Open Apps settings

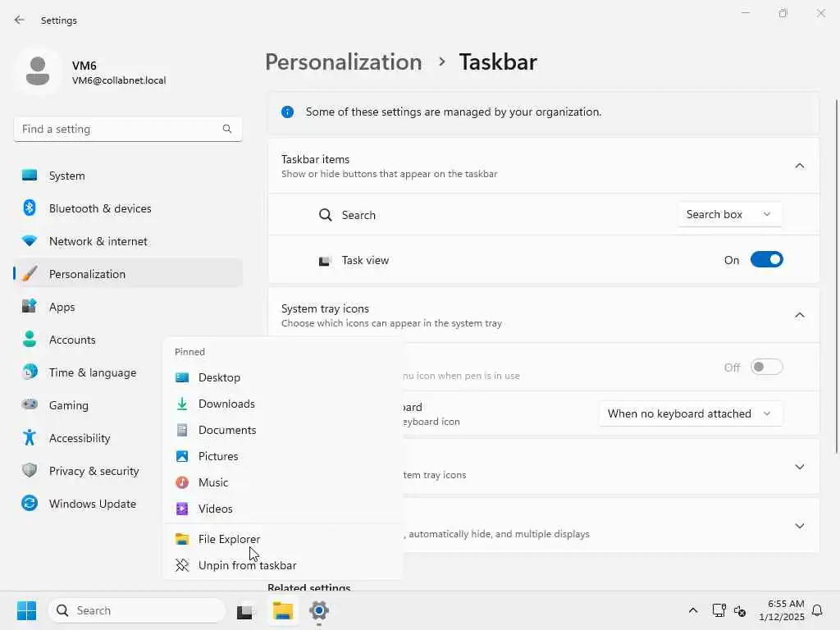(127, 307)
